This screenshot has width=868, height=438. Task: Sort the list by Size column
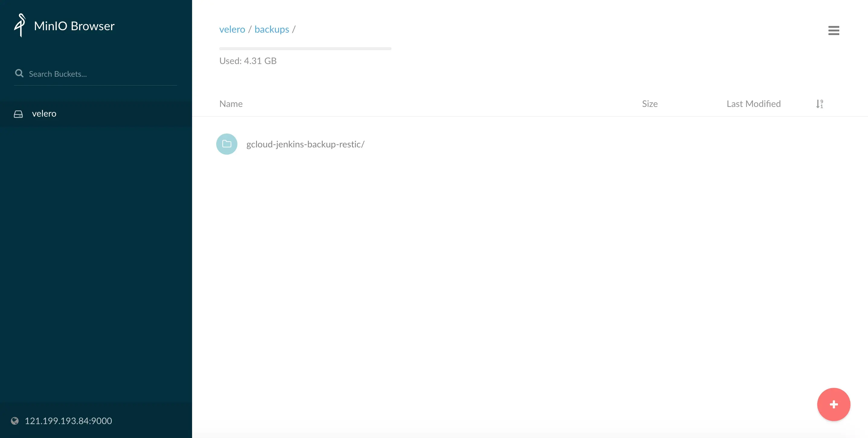point(649,104)
